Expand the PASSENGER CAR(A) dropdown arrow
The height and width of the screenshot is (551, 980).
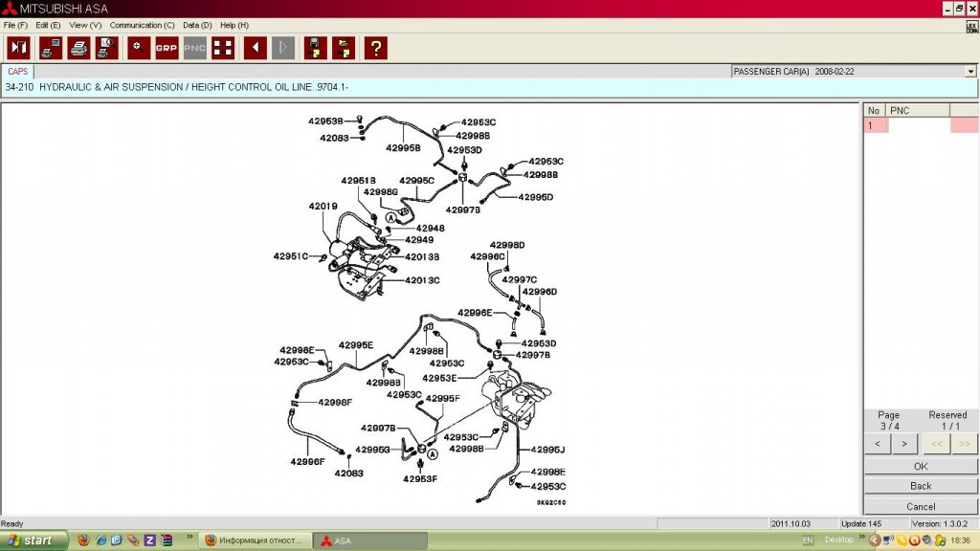point(970,71)
